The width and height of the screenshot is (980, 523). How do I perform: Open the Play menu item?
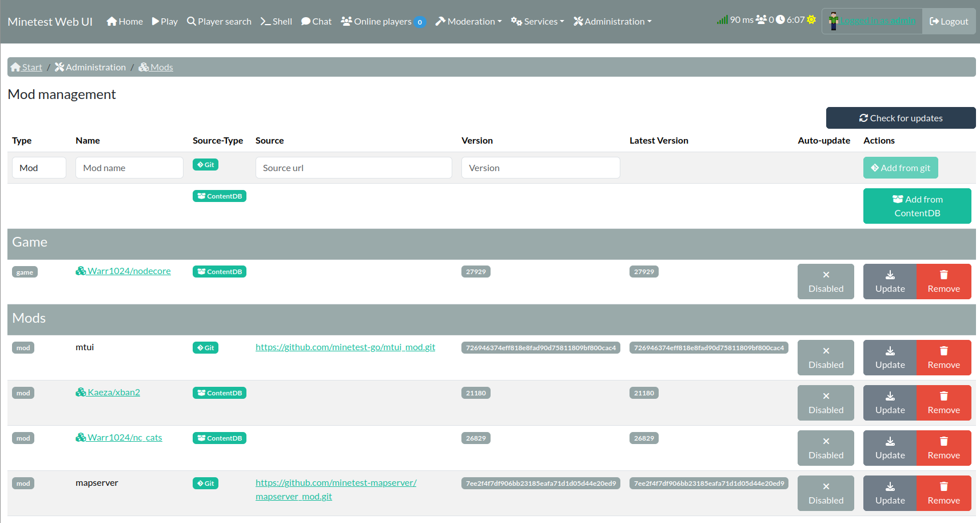tap(165, 21)
